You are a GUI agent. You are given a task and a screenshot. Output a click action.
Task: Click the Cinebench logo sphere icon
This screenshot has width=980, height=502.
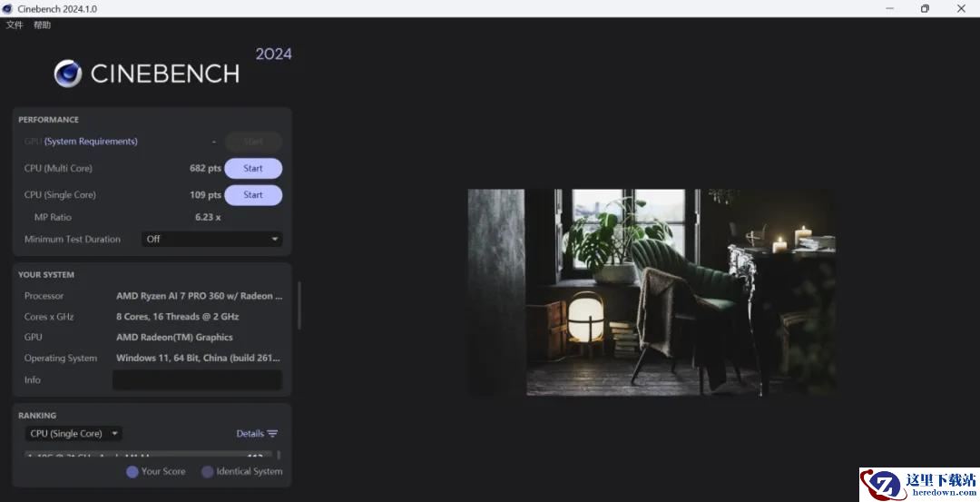pos(67,74)
